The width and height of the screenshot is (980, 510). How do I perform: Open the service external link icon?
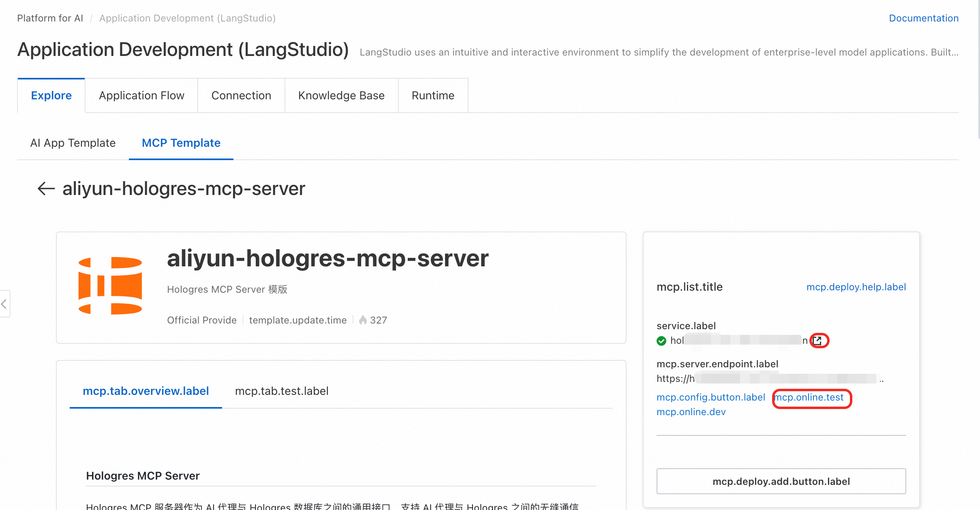[x=817, y=341]
